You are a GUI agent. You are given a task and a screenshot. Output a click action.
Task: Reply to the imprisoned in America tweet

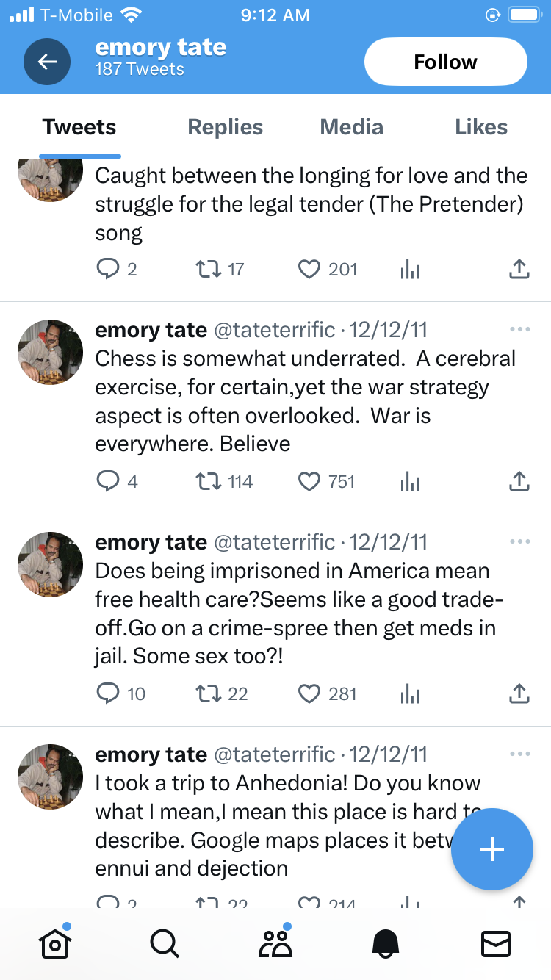[108, 694]
